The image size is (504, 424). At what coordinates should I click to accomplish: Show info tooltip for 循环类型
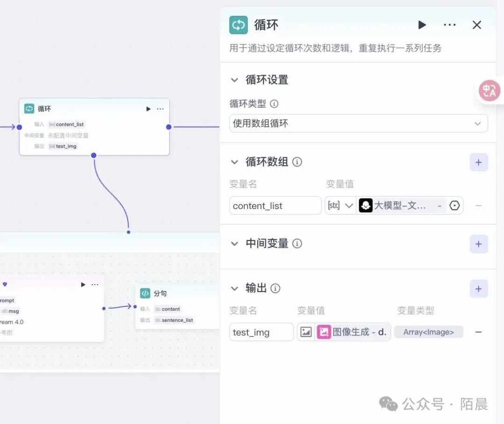274,104
